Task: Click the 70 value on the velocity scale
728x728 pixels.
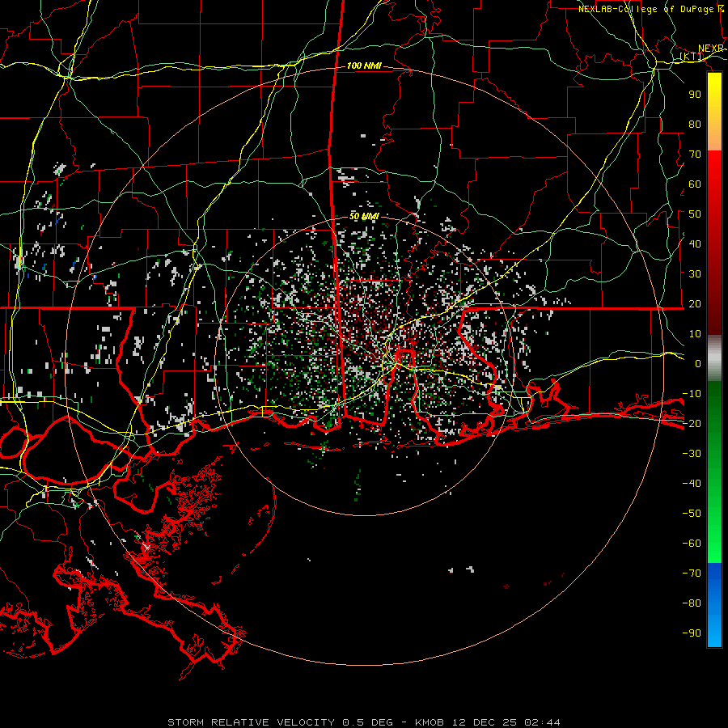Action: 695,154
